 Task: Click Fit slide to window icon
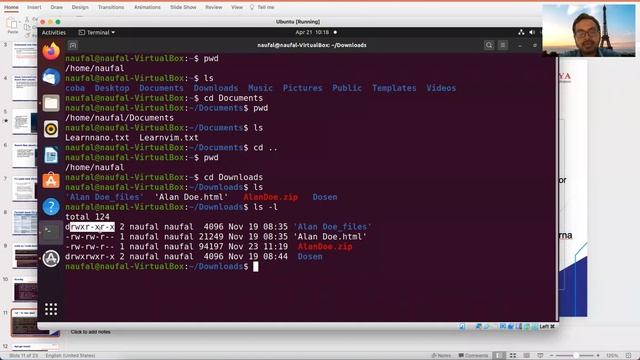(628, 356)
